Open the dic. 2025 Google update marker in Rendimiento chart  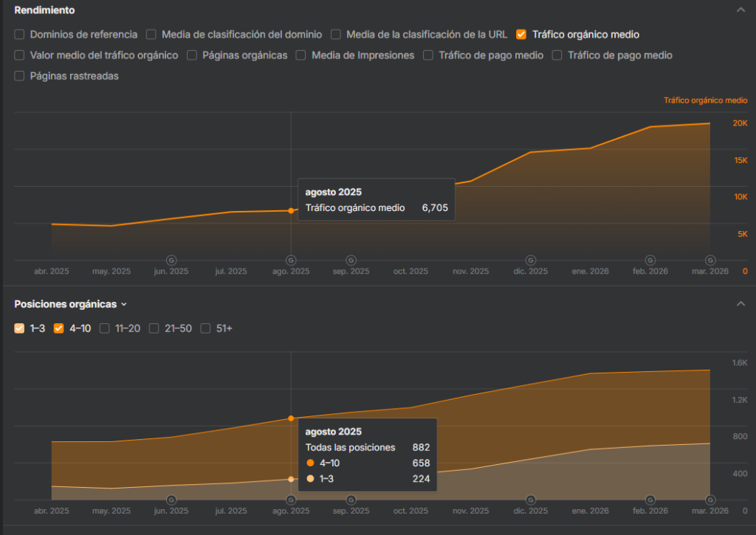click(x=530, y=260)
